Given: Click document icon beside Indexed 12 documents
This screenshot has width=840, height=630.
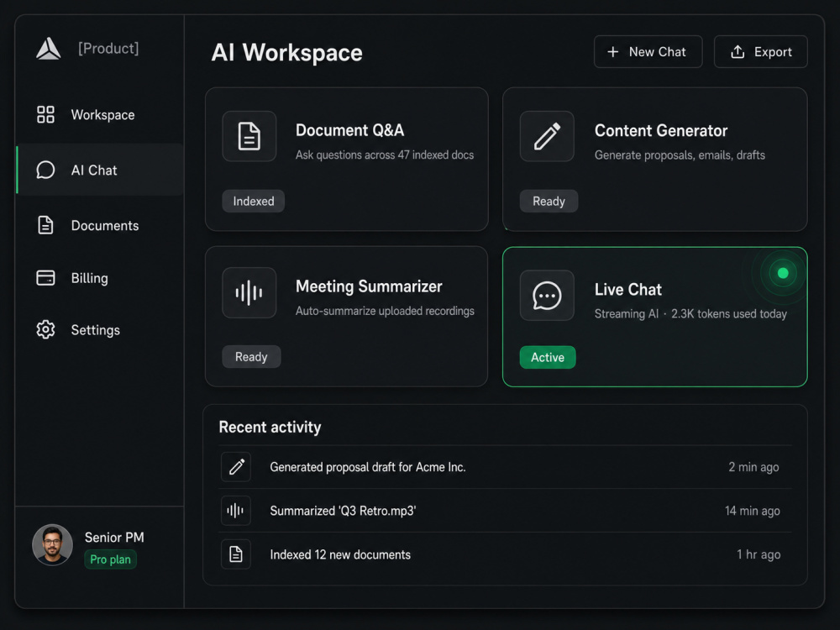Looking at the screenshot, I should pyautogui.click(x=236, y=554).
